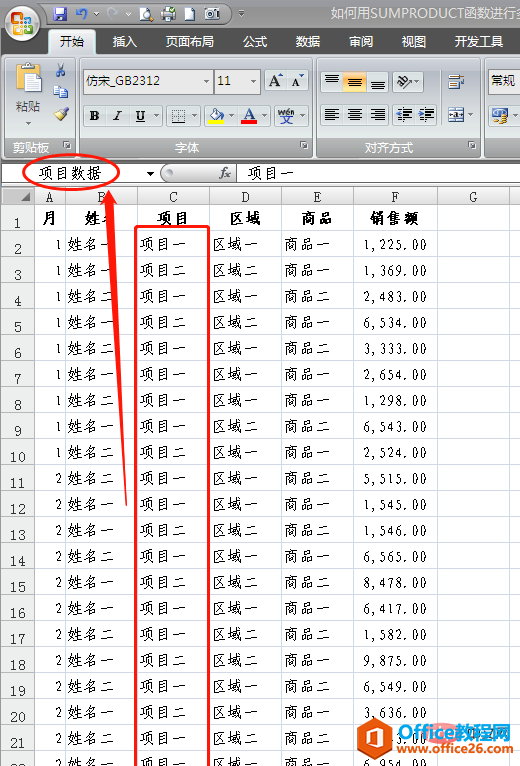Copy the selected cells

coord(61,92)
